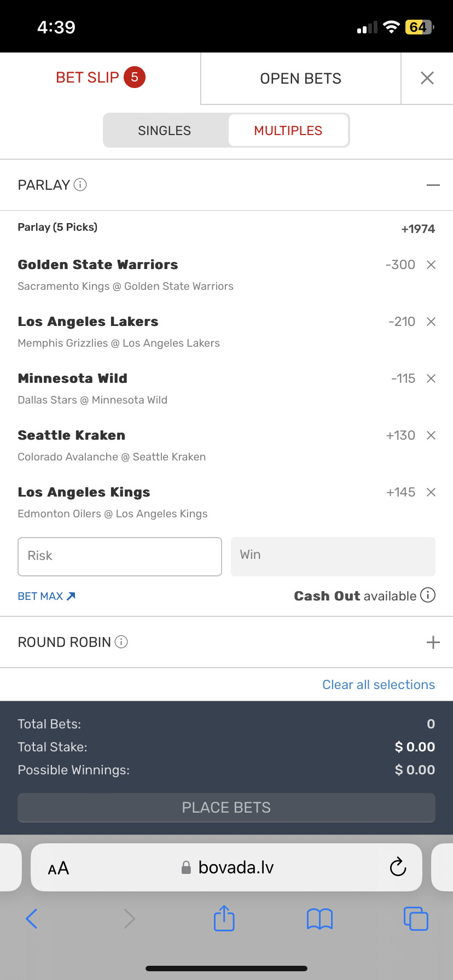
Task: Open Round Robin info icon
Action: [121, 642]
